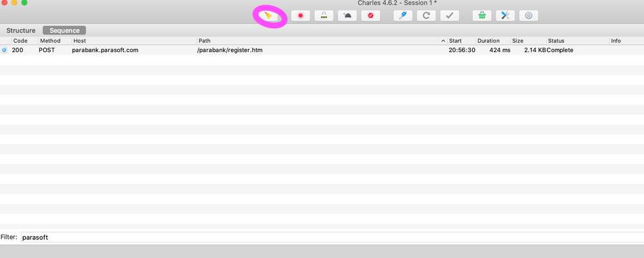
Task: Toggle breakpoints with the red hexagon icon
Action: click(x=371, y=15)
